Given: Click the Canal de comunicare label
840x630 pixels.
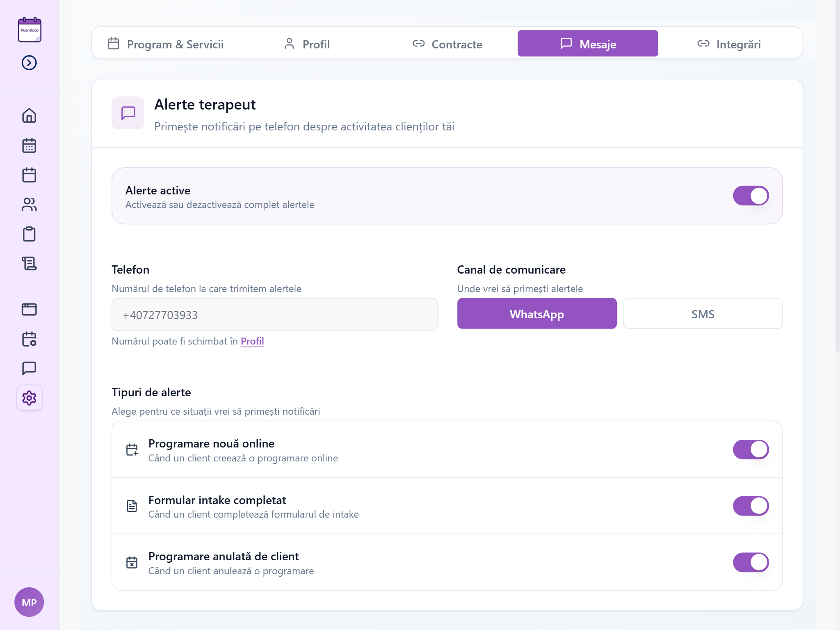Looking at the screenshot, I should tap(511, 270).
